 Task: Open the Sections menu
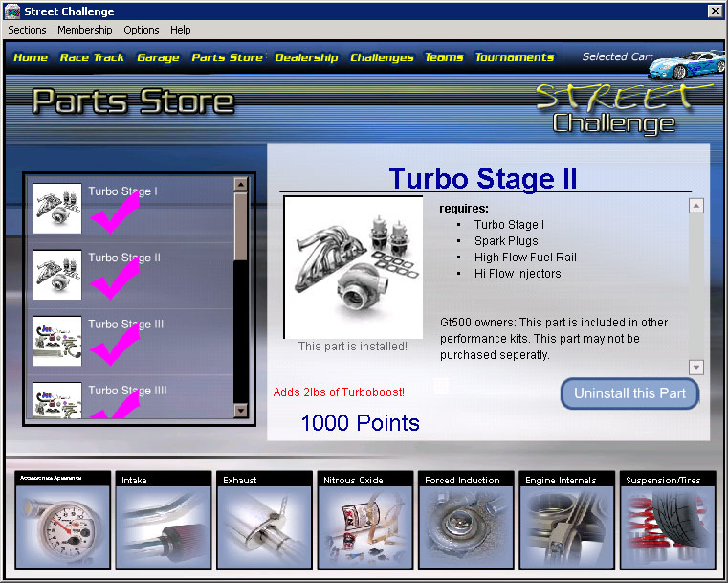point(27,30)
